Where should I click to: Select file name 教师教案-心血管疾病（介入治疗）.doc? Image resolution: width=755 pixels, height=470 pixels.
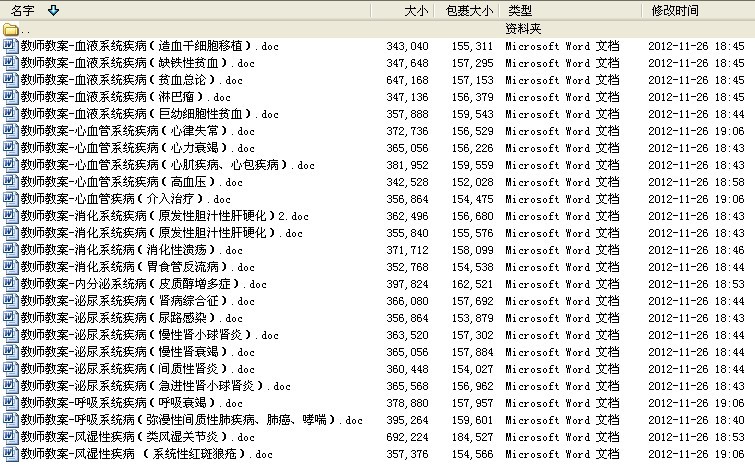coord(125,198)
